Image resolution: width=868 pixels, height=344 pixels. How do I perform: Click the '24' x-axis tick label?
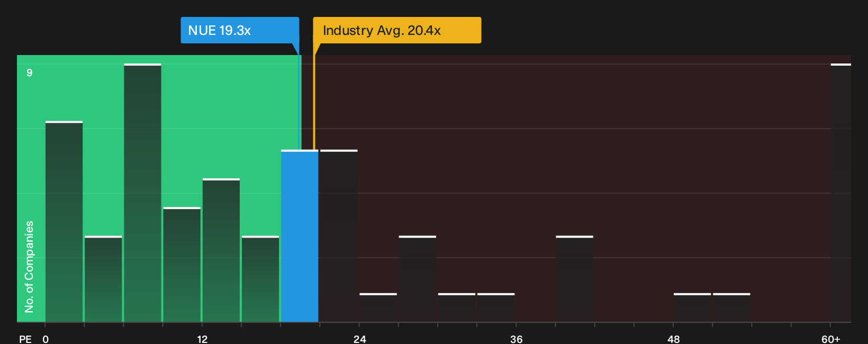[360, 339]
